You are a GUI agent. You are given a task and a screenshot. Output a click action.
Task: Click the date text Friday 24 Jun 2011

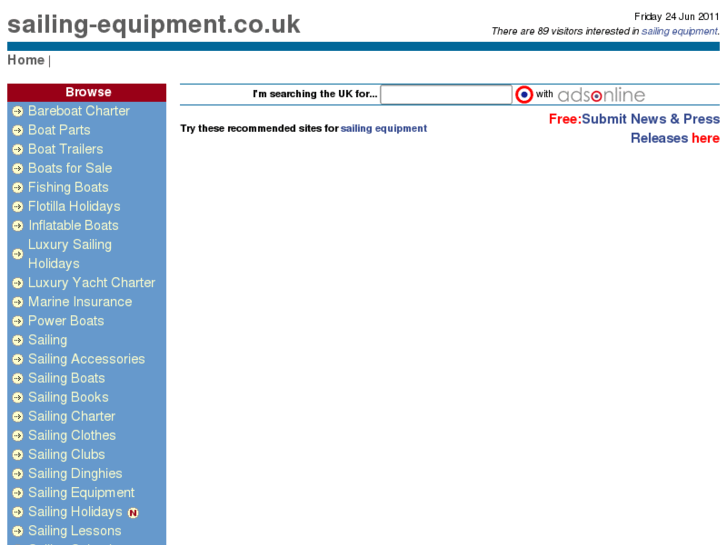coord(676,17)
